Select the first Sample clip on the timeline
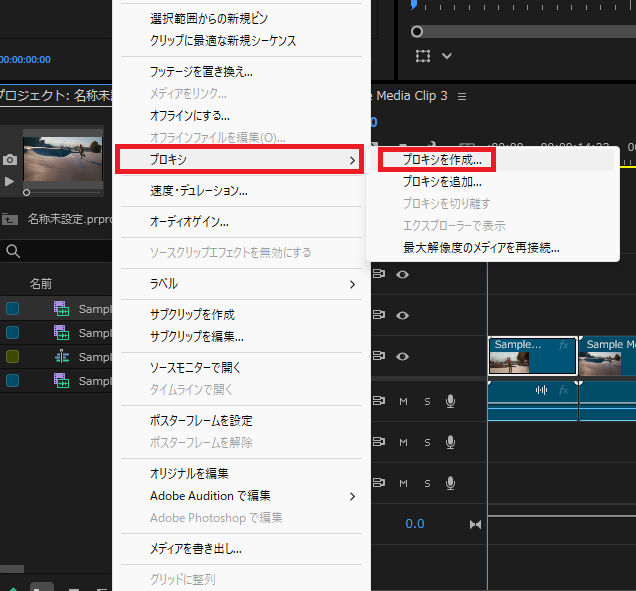Screen dimensions: 636x591 531,356
